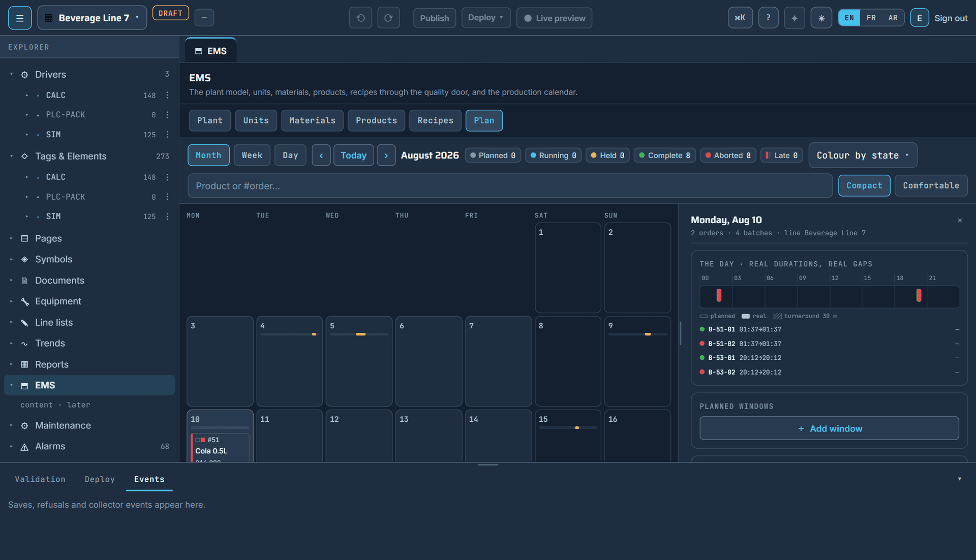The image size is (976, 560).
Task: Toggle the sun light theme icon
Action: 821,18
